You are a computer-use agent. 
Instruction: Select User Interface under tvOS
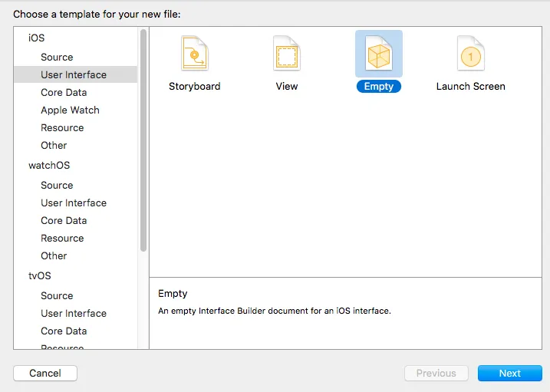pyautogui.click(x=74, y=313)
